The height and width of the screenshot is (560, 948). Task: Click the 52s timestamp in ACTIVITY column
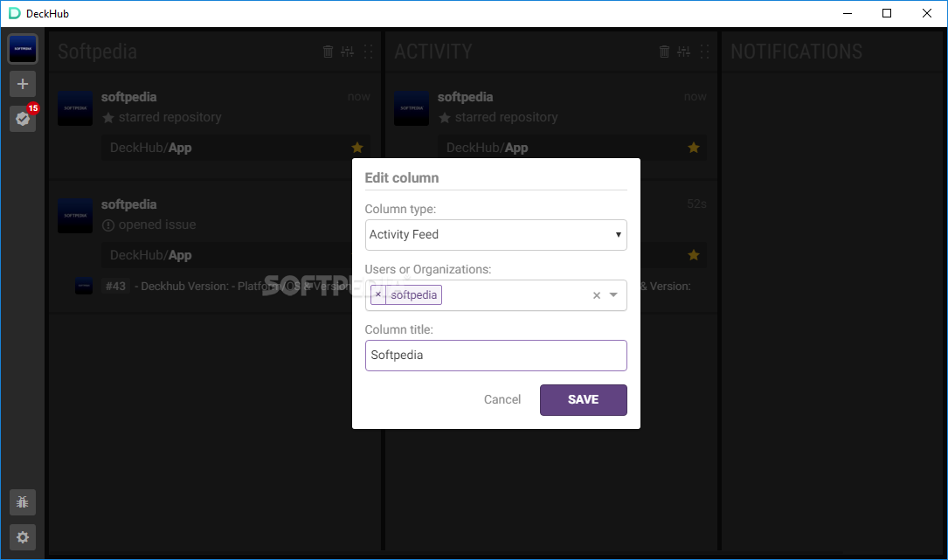pos(696,204)
